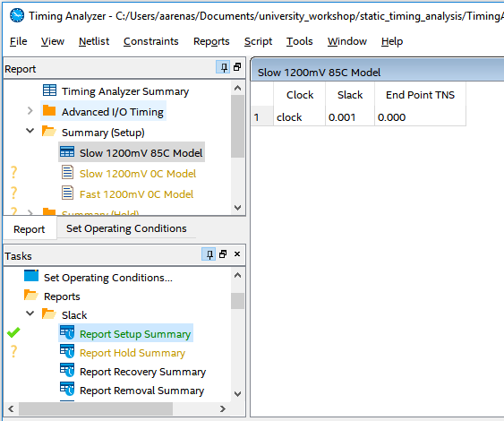This screenshot has width=504, height=421.
Task: Run the Report Removal Summary task
Action: [141, 391]
